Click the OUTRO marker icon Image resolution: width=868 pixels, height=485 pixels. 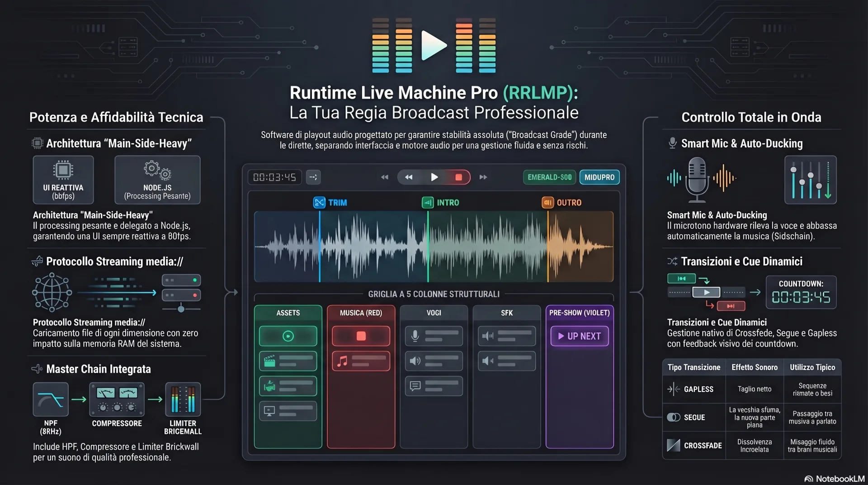click(x=547, y=202)
